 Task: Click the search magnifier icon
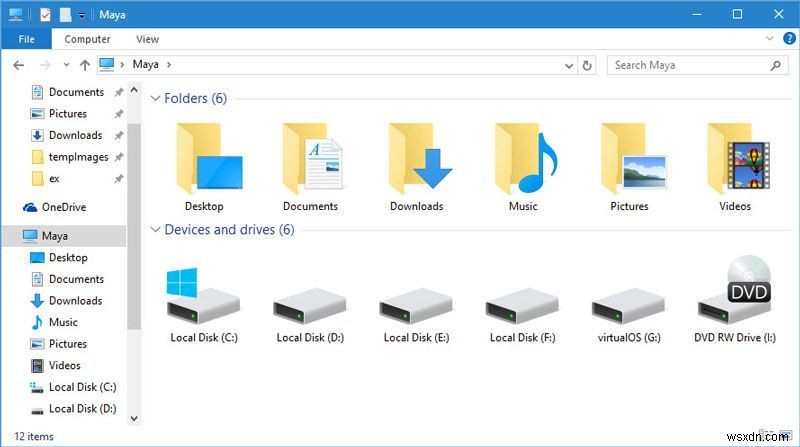[x=776, y=65]
